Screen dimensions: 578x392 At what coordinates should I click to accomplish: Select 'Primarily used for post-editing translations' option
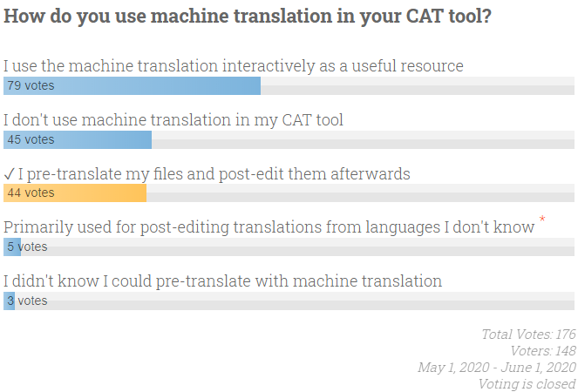pos(269,227)
